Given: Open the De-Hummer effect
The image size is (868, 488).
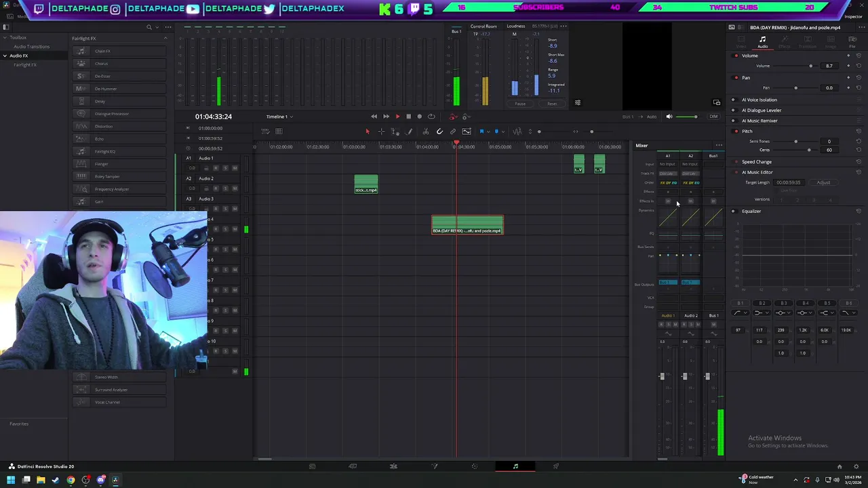Looking at the screenshot, I should pyautogui.click(x=119, y=89).
